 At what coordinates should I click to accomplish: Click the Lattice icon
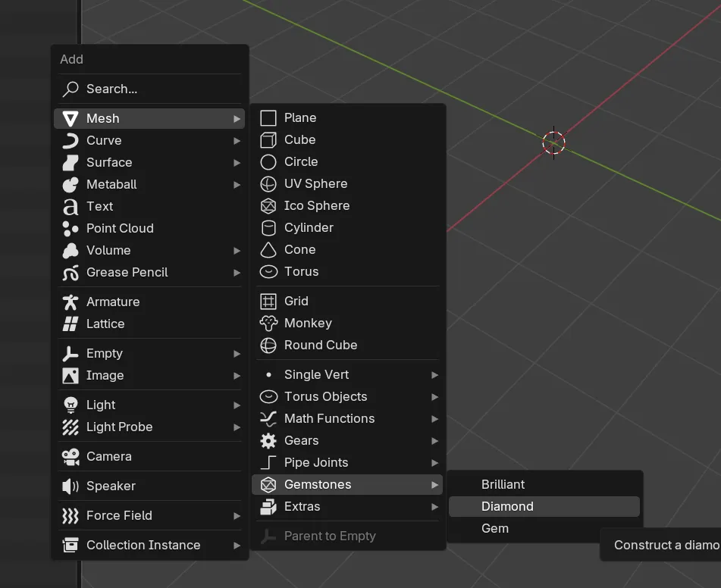click(71, 324)
